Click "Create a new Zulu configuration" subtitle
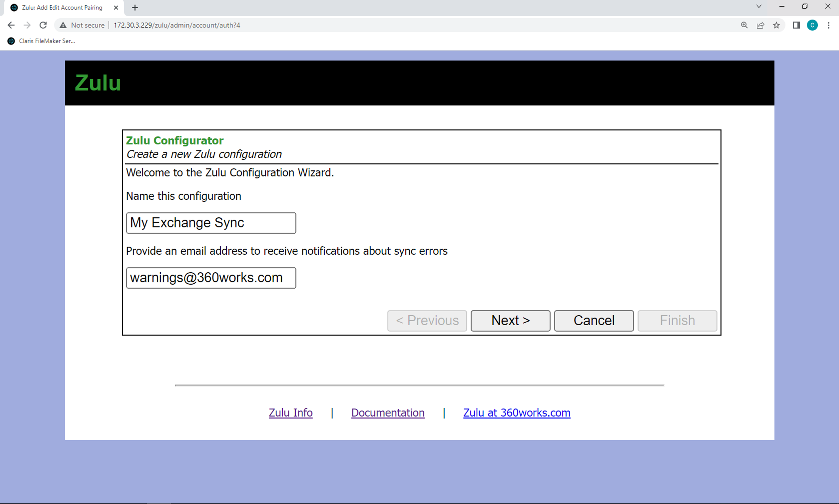The image size is (839, 504). click(204, 154)
